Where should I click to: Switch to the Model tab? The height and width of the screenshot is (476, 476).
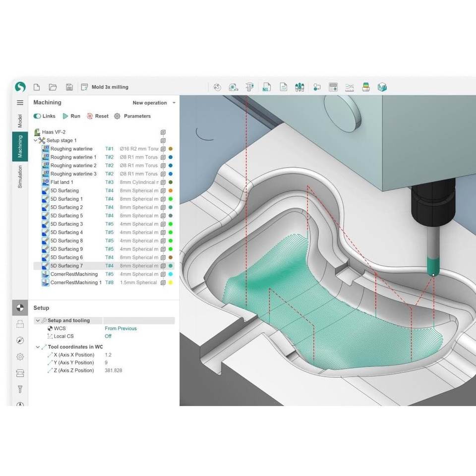pyautogui.click(x=20, y=121)
